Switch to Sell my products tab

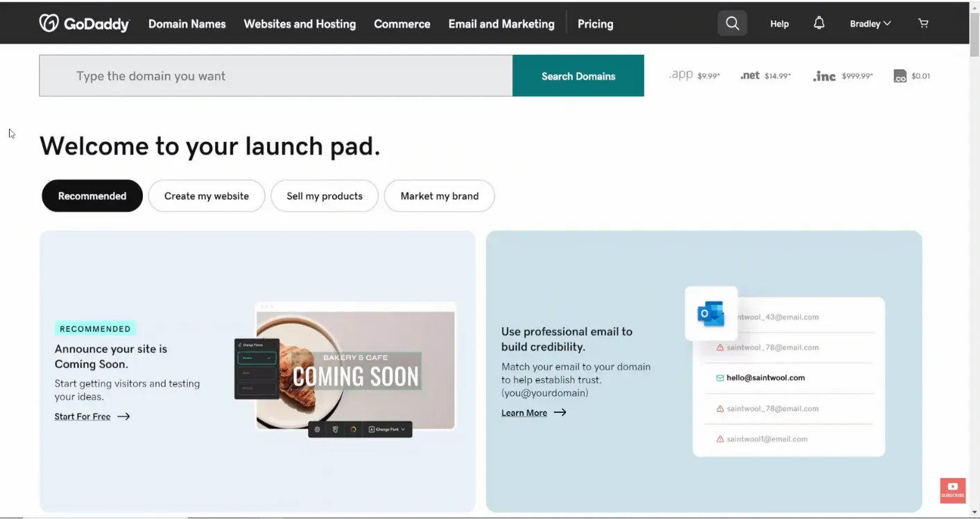(325, 196)
